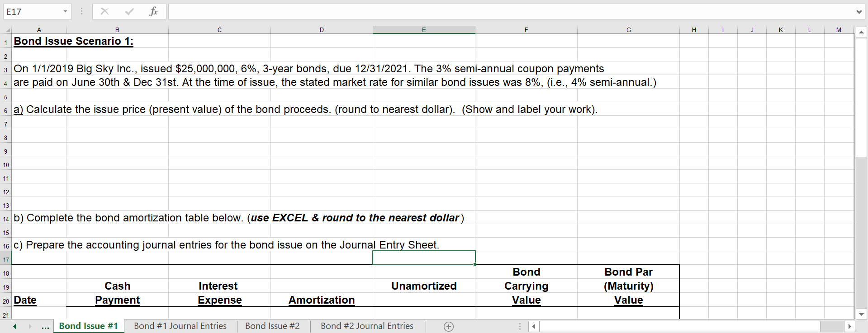The height and width of the screenshot is (333, 868).
Task: Select row 17 header
Action: 6,260
